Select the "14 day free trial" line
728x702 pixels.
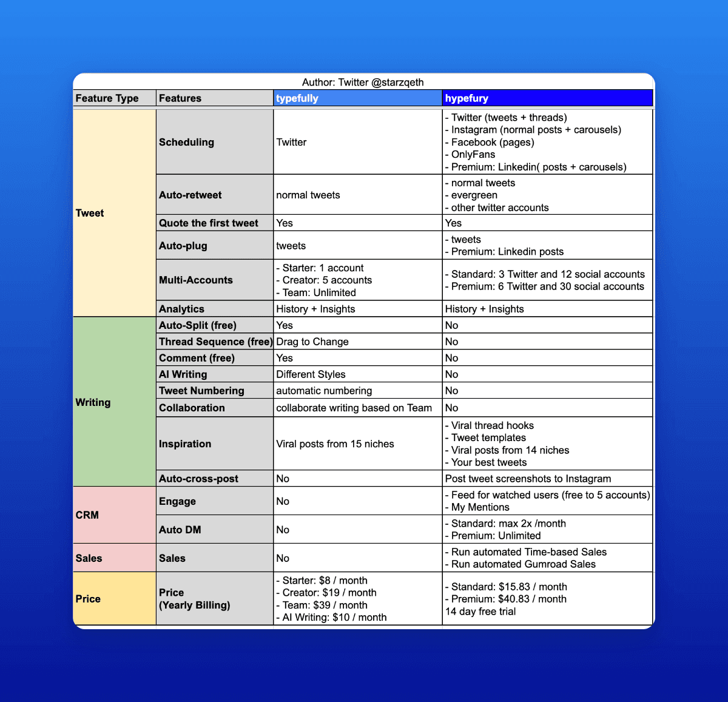pos(480,612)
